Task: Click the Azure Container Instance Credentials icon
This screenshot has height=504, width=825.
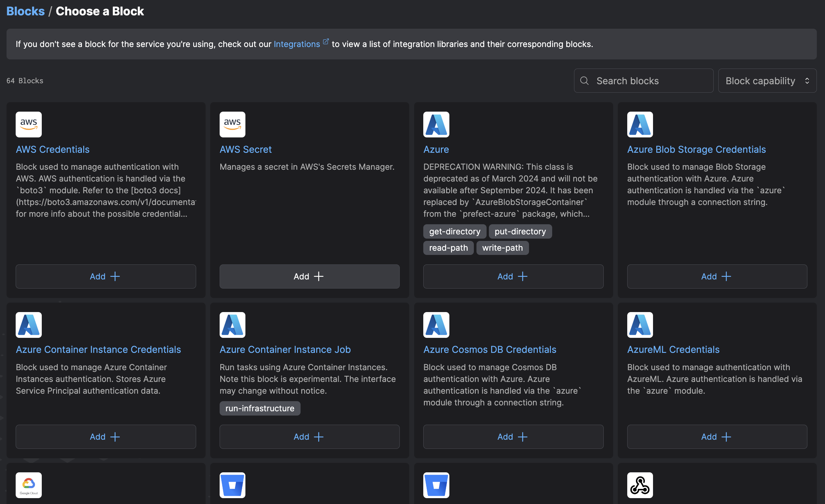Action: pos(29,325)
